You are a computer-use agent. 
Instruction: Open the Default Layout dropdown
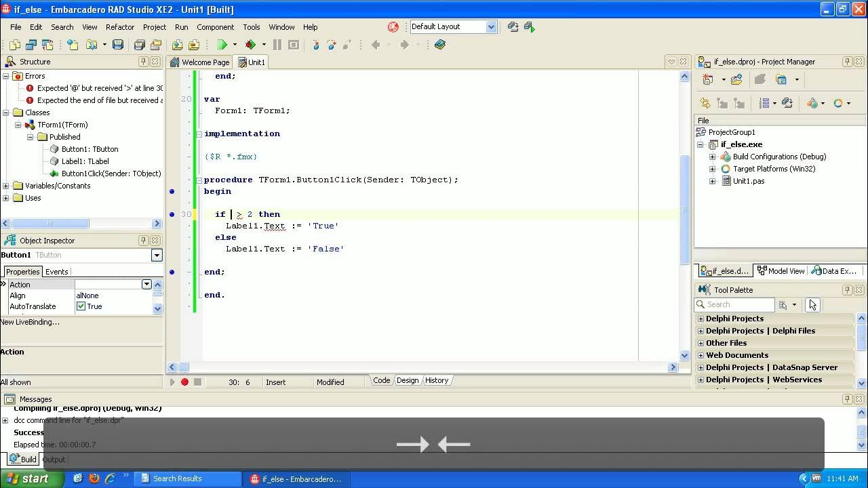[491, 27]
